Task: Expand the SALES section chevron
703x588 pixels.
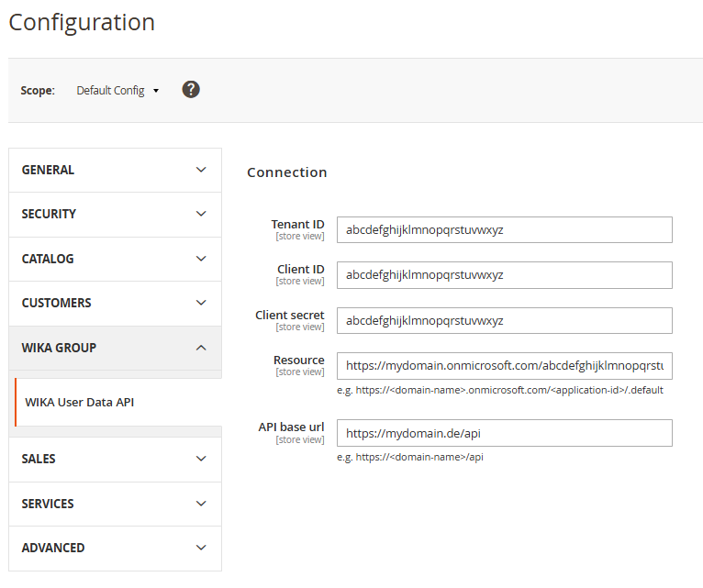Action: pyautogui.click(x=202, y=459)
